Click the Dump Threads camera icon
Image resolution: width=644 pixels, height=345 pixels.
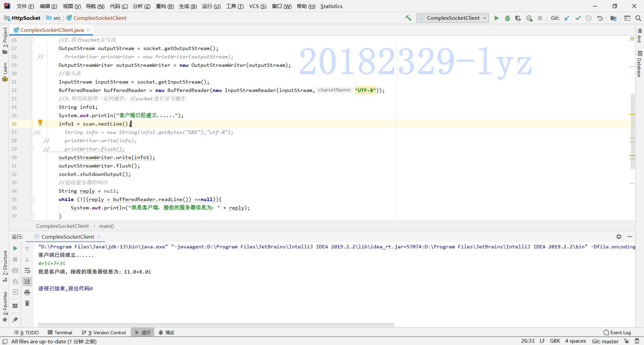15,270
